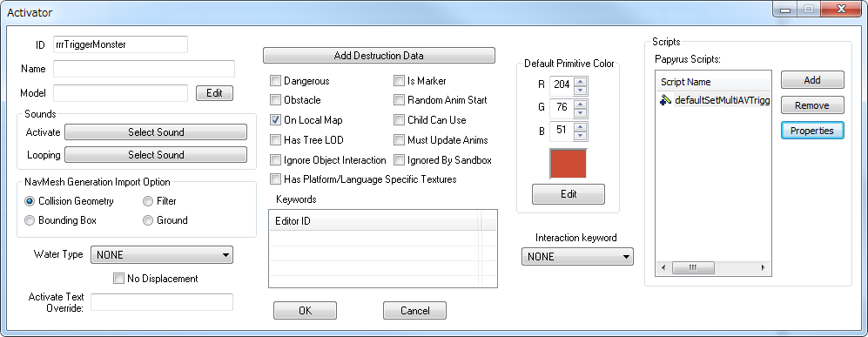Enable Ignore Object Interaction

tap(275, 160)
